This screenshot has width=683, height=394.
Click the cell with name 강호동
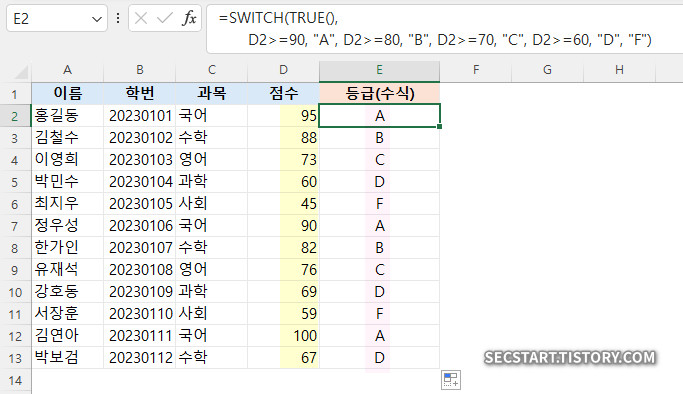tap(68, 292)
